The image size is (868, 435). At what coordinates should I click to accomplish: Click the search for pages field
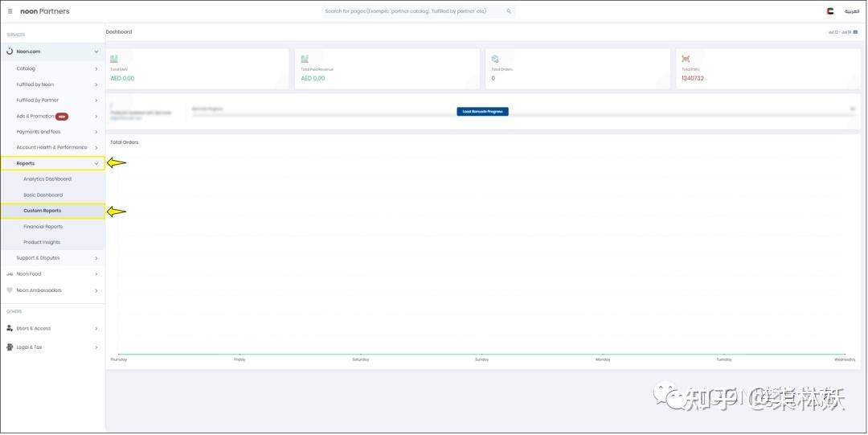(419, 11)
